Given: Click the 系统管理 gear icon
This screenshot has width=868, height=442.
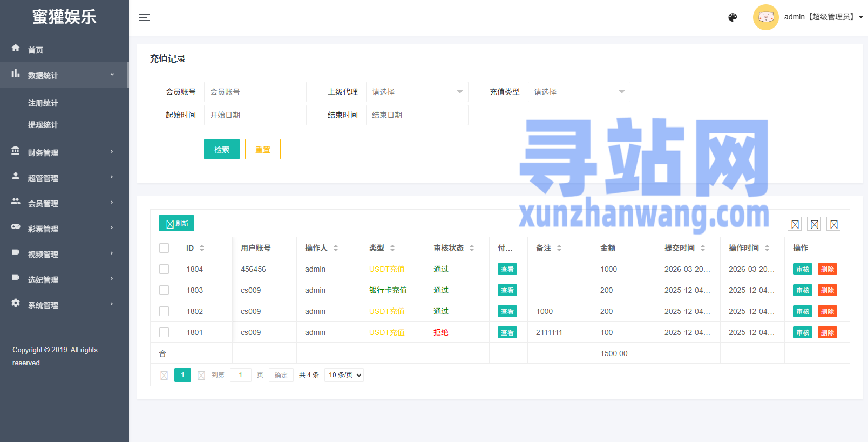Looking at the screenshot, I should point(16,303).
